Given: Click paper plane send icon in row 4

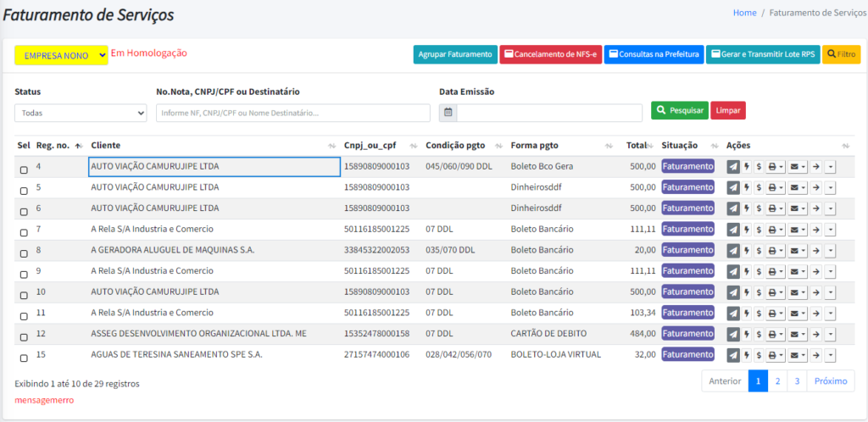Looking at the screenshot, I should pos(733,167).
